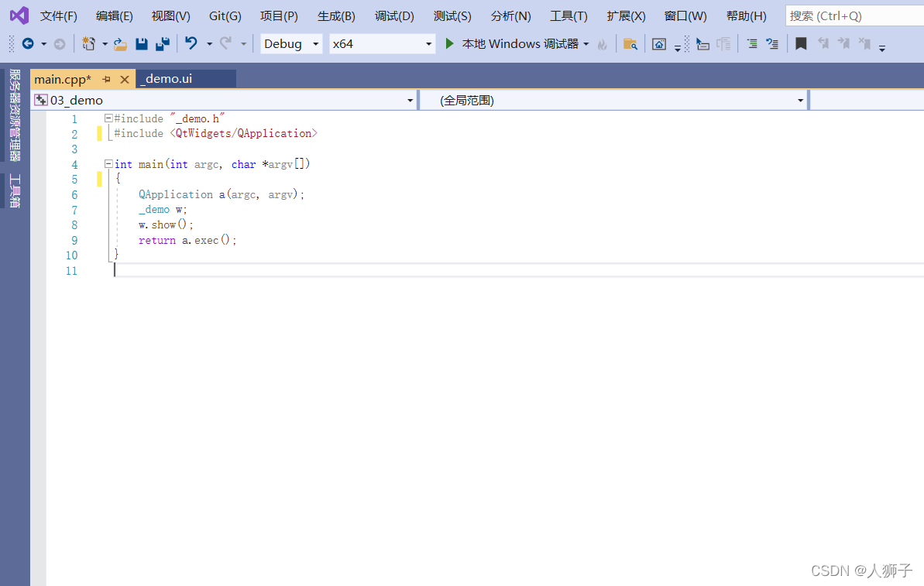Viewport: 924px width, 586px height.
Task: Open the 分析(N) menu
Action: 511,16
